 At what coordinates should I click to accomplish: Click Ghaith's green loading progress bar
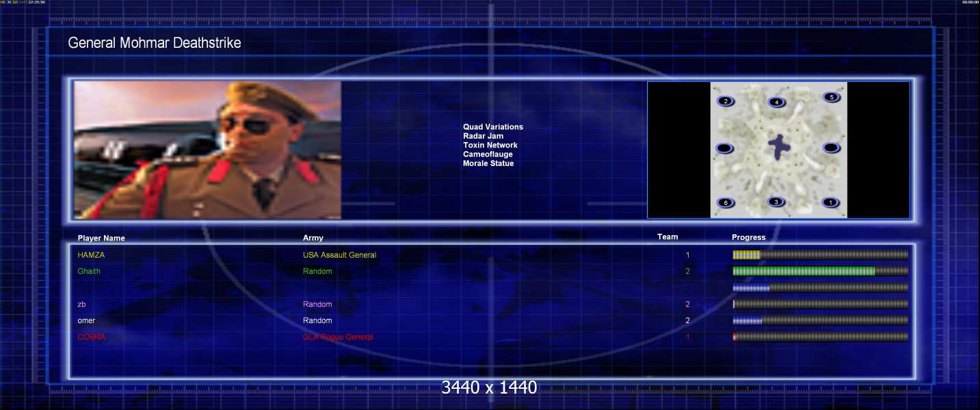tap(821, 271)
